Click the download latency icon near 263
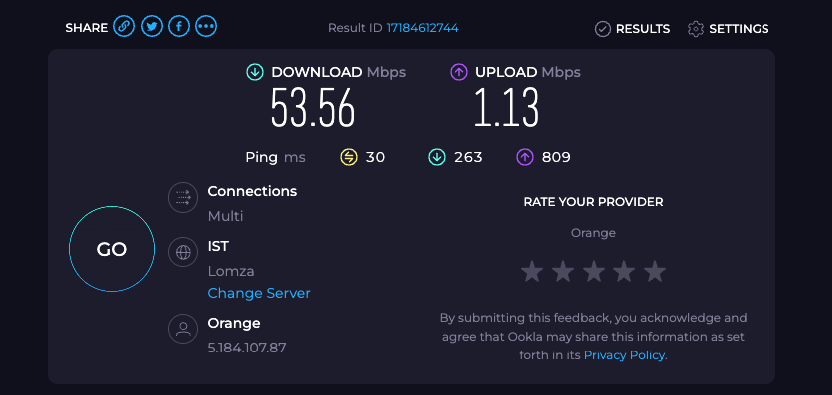This screenshot has height=395, width=832. pos(437,157)
